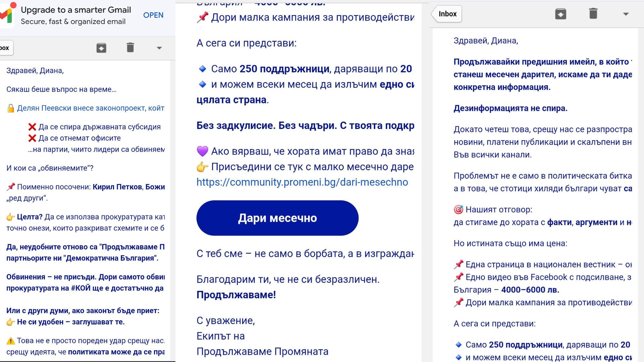Click the blue diamond beside "и можем всеки месец" in the right panel
Screen dimensions: 644x362
[459, 357]
